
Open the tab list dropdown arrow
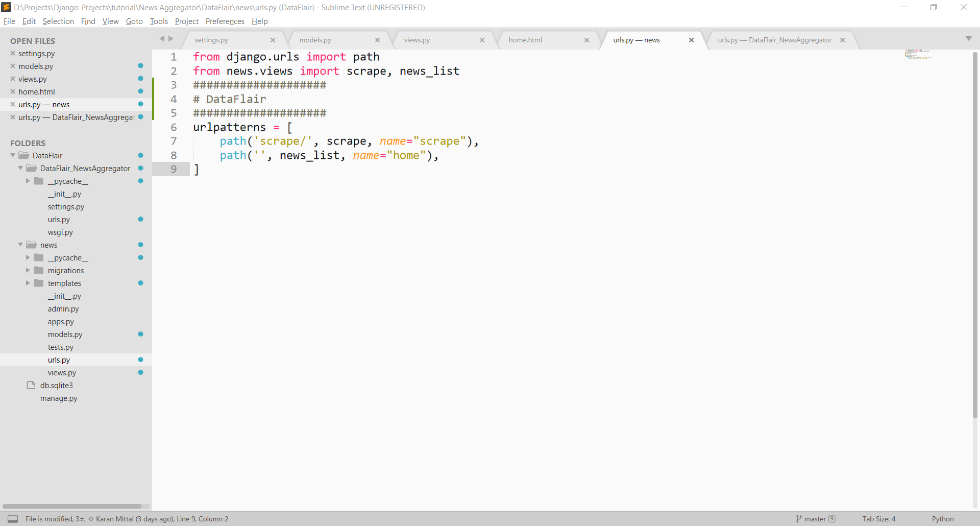tap(968, 39)
